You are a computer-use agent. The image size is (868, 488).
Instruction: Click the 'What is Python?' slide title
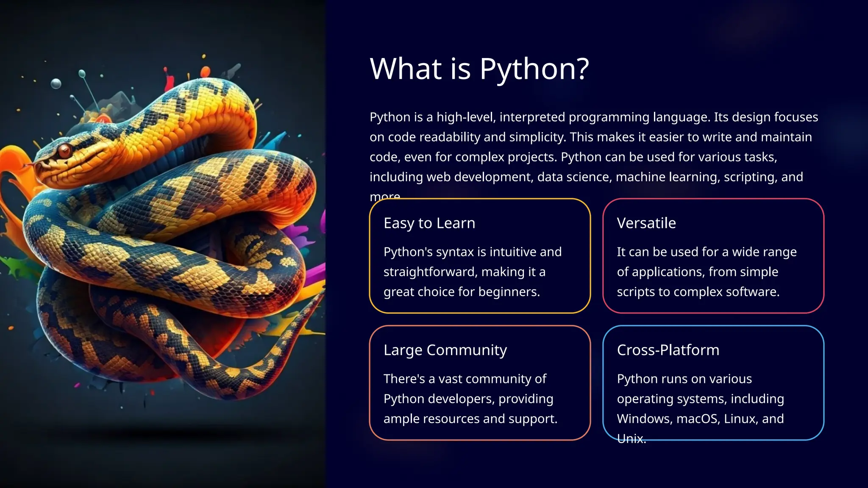[479, 69]
